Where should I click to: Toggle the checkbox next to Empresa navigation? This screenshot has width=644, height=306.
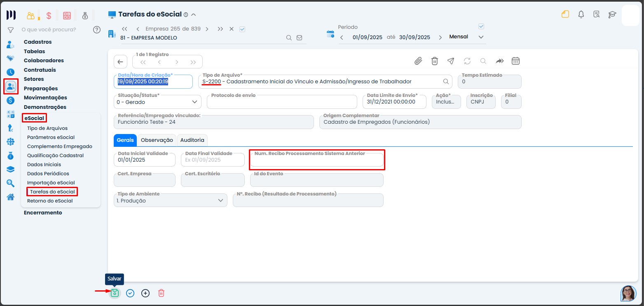(242, 29)
